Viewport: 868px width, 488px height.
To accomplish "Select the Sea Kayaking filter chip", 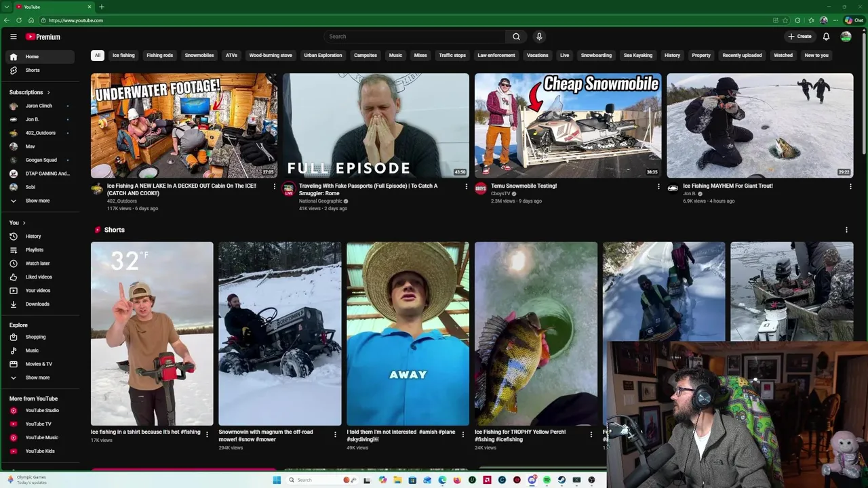I will click(x=638, y=56).
